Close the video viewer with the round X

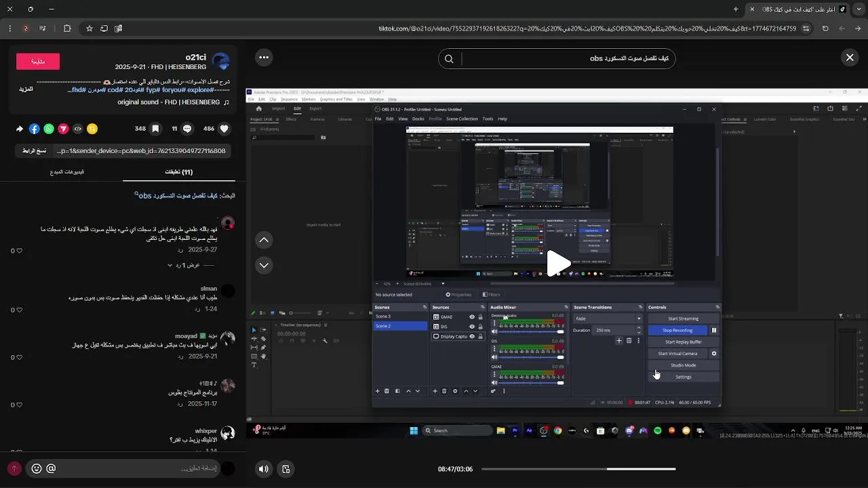850,58
